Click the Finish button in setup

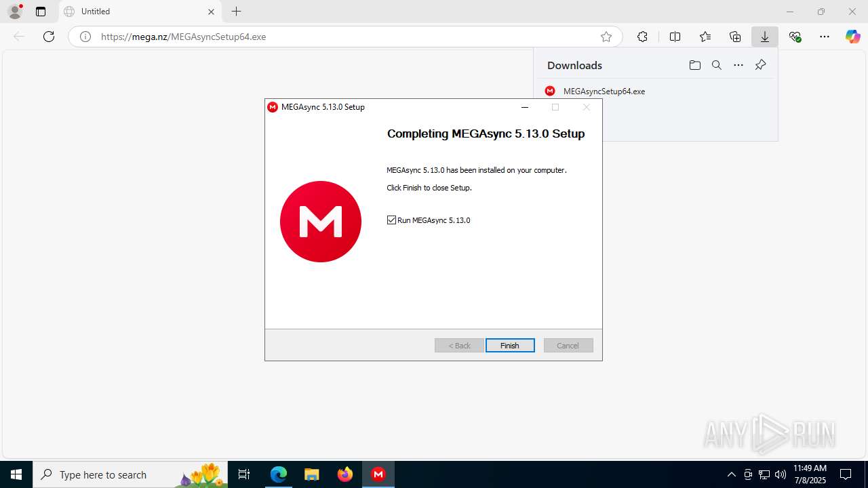510,346
